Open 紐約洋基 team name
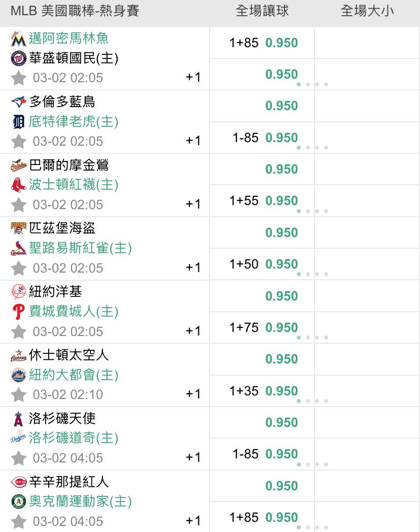 pos(56,292)
